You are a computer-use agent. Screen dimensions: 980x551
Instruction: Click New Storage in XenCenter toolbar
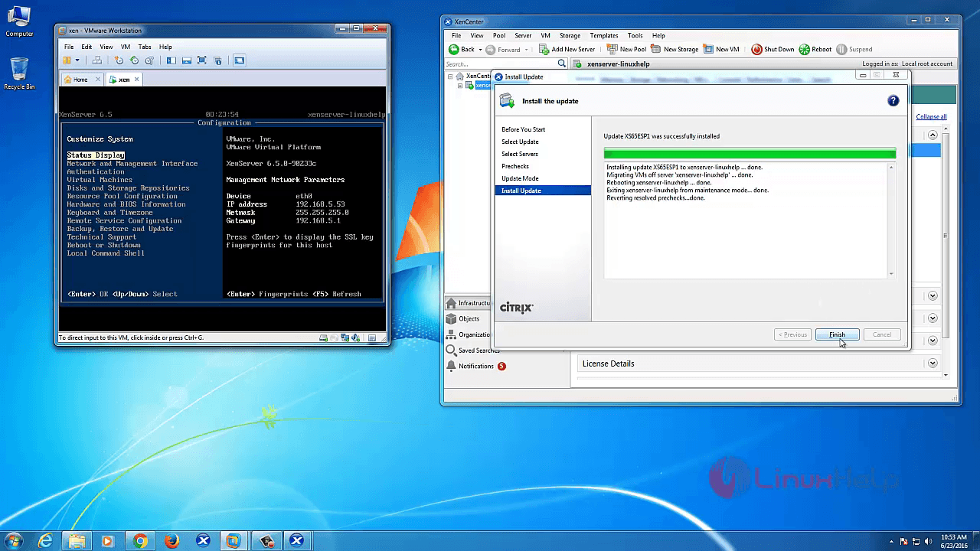point(675,49)
